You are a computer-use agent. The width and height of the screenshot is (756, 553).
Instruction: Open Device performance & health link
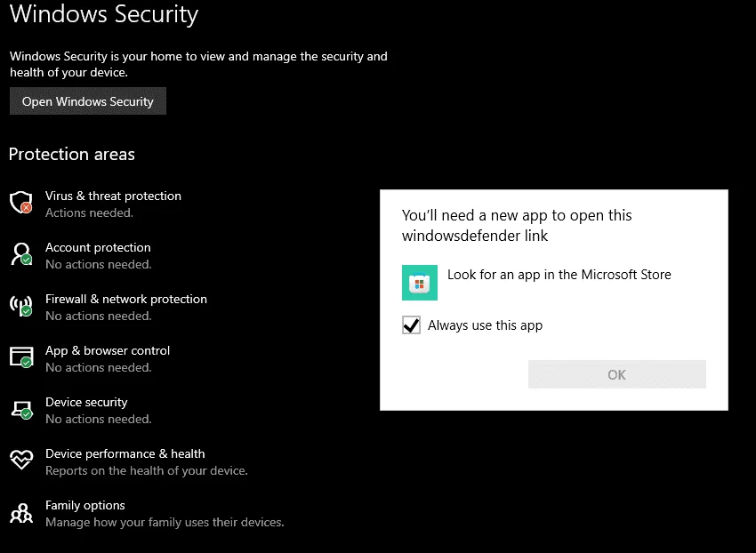click(125, 453)
